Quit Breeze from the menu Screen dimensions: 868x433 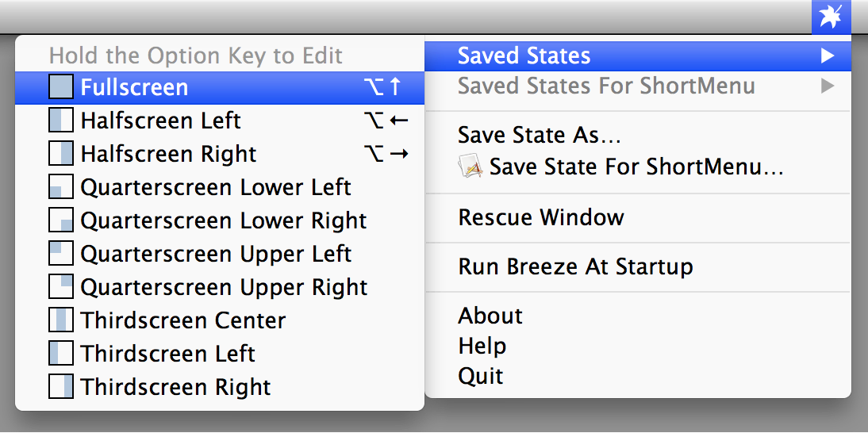[x=481, y=376]
